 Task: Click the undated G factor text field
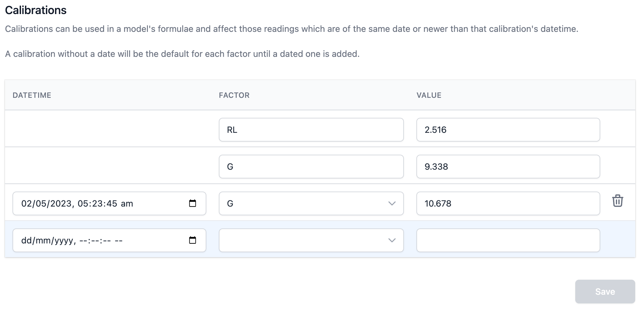pyautogui.click(x=311, y=167)
